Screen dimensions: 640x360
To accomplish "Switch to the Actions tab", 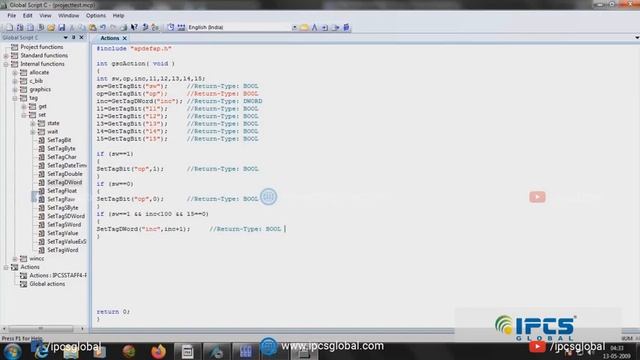I will click(x=109, y=38).
